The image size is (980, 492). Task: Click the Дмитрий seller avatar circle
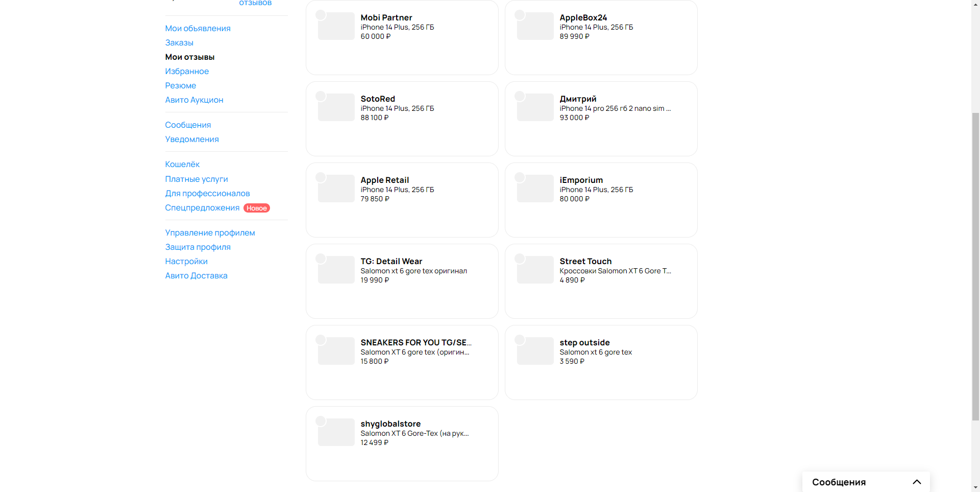[520, 96]
